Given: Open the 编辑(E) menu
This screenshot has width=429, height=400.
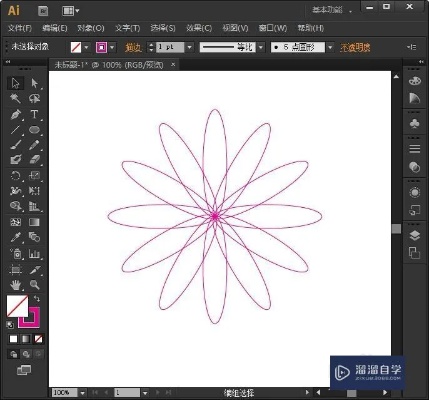Looking at the screenshot, I should (x=55, y=28).
